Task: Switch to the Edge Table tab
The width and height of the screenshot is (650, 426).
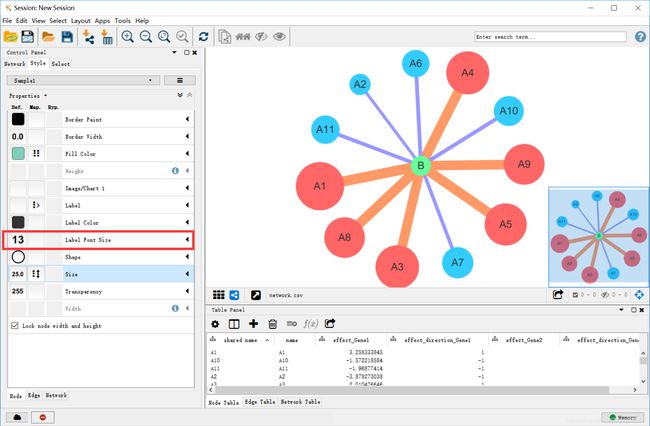Action: (260, 402)
